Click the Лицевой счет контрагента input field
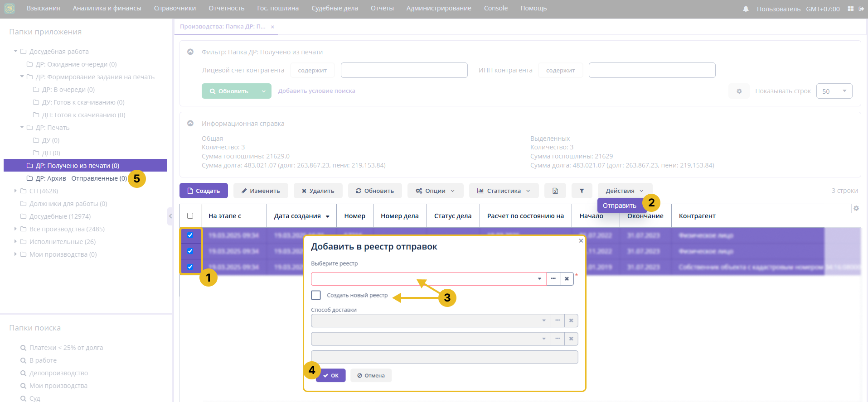The height and width of the screenshot is (402, 868). coord(404,70)
